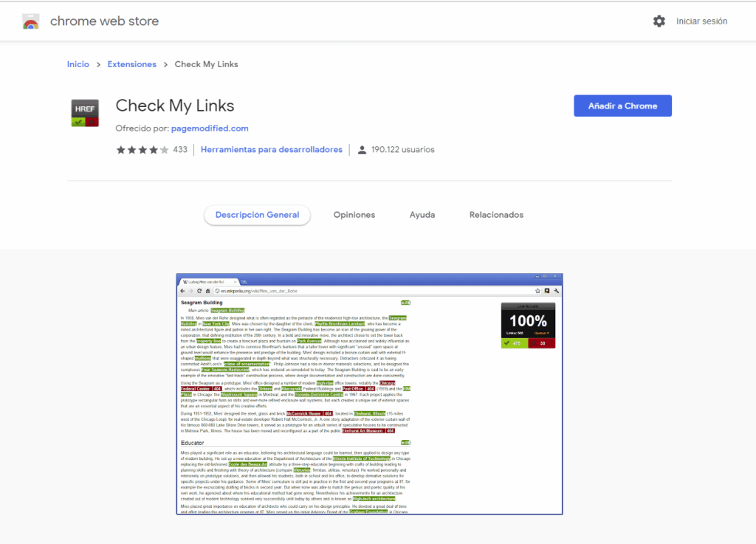Screen dimensions: 756x544
Task: Click the Chrome Web Store logo icon
Action: tap(30, 21)
